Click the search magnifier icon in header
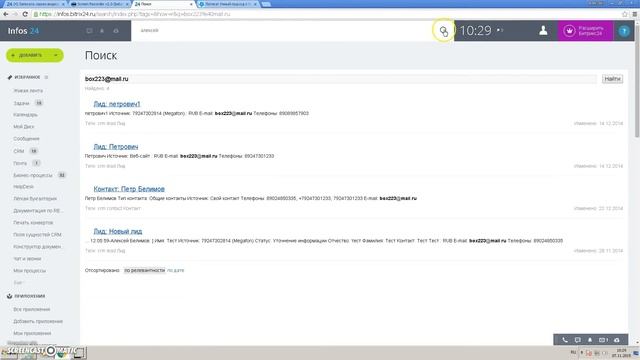This screenshot has height=360, width=640. (x=444, y=31)
